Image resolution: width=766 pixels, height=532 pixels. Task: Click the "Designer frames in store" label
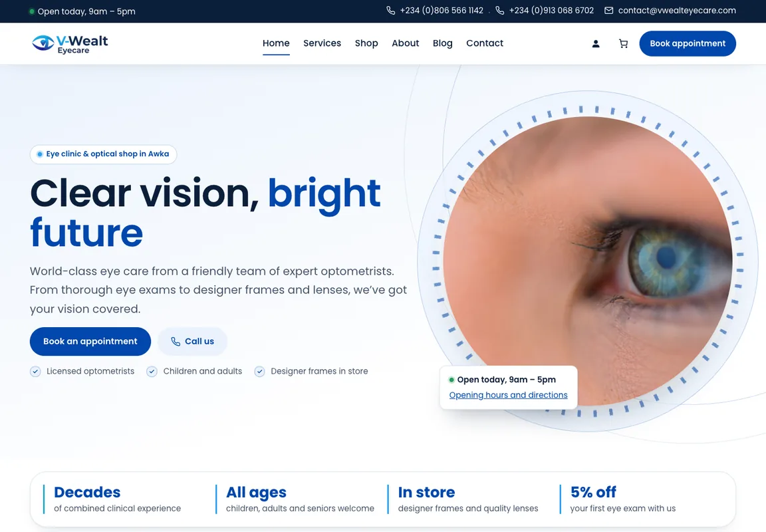[x=319, y=371]
